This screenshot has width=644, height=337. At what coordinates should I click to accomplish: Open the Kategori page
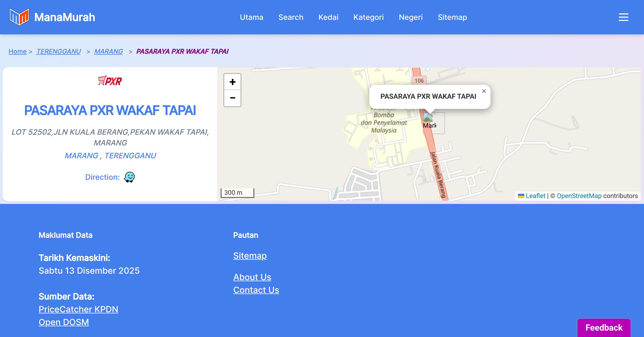[368, 17]
